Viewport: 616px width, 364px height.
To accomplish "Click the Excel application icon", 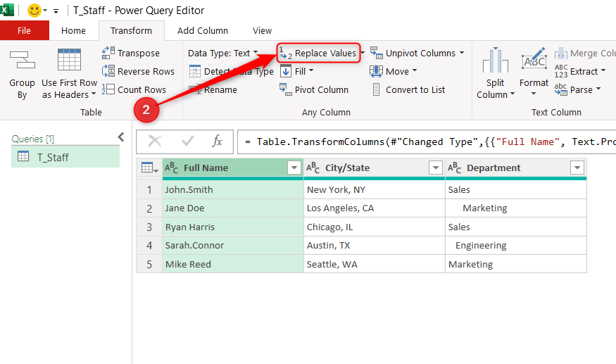I will tap(6, 9).
